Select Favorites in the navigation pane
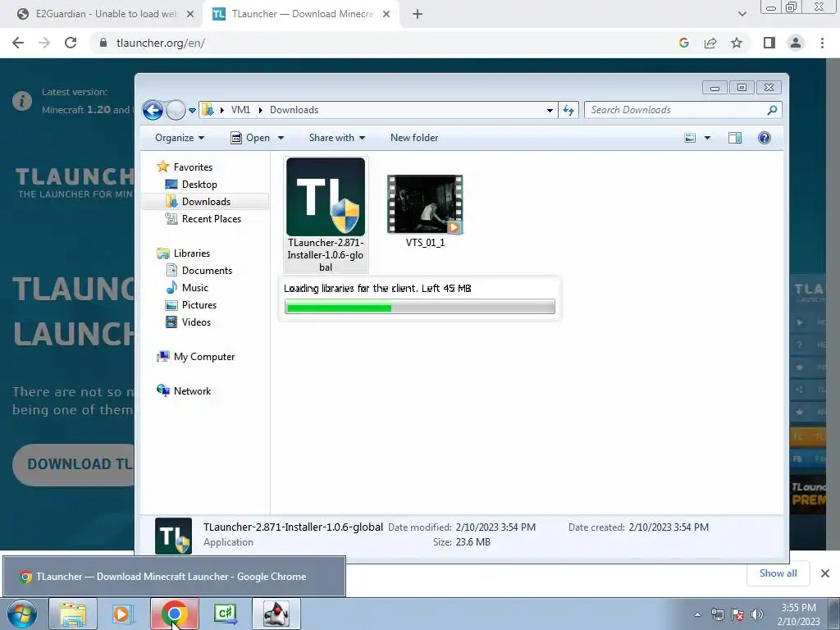Screen dimensions: 840x630 185,167
